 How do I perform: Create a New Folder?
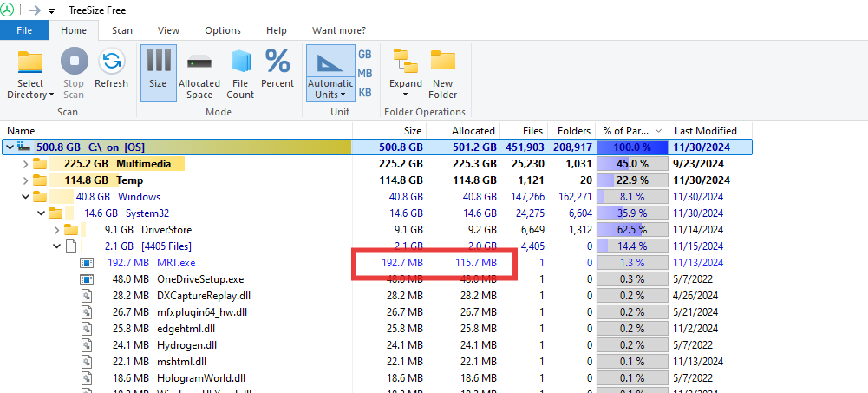tap(443, 74)
